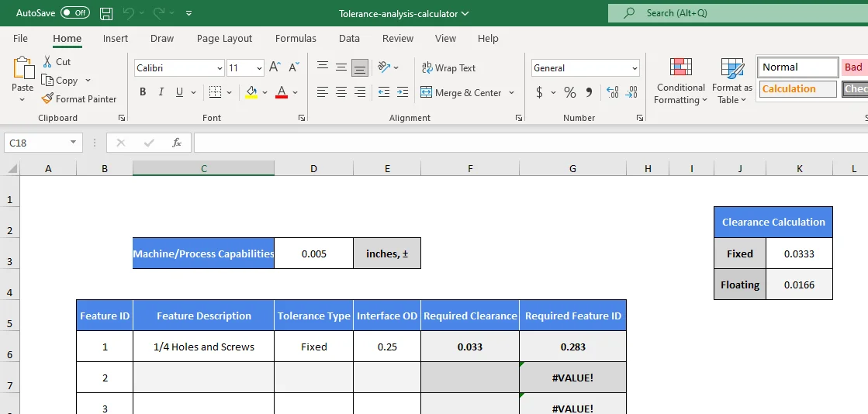Click the Fill Color paint bucket
The image size is (868, 414).
pos(251,92)
